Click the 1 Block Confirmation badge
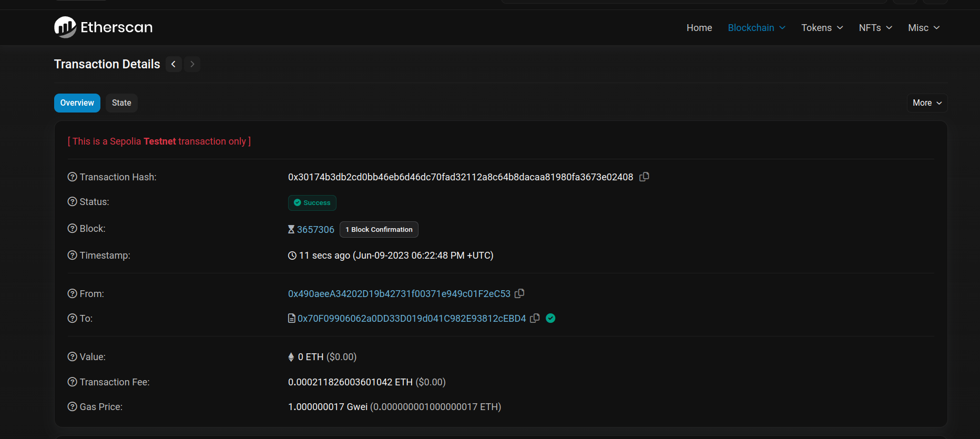The width and height of the screenshot is (980, 439). pos(379,230)
